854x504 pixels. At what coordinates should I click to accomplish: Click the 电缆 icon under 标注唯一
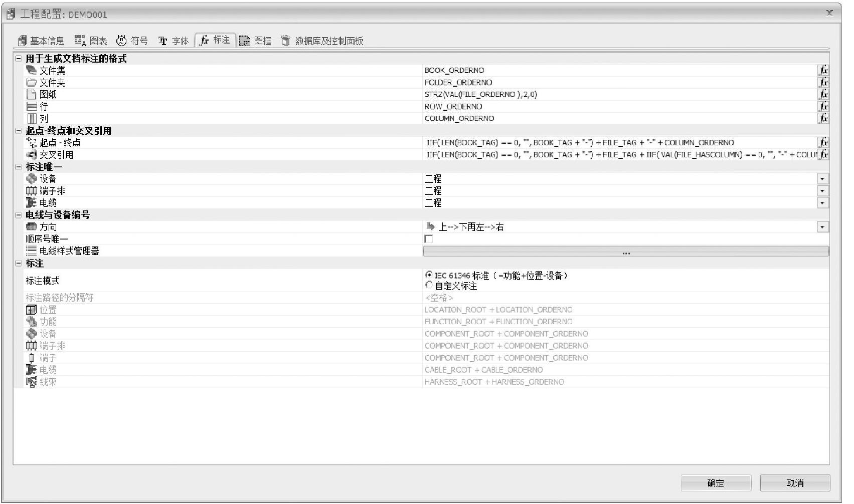point(32,202)
